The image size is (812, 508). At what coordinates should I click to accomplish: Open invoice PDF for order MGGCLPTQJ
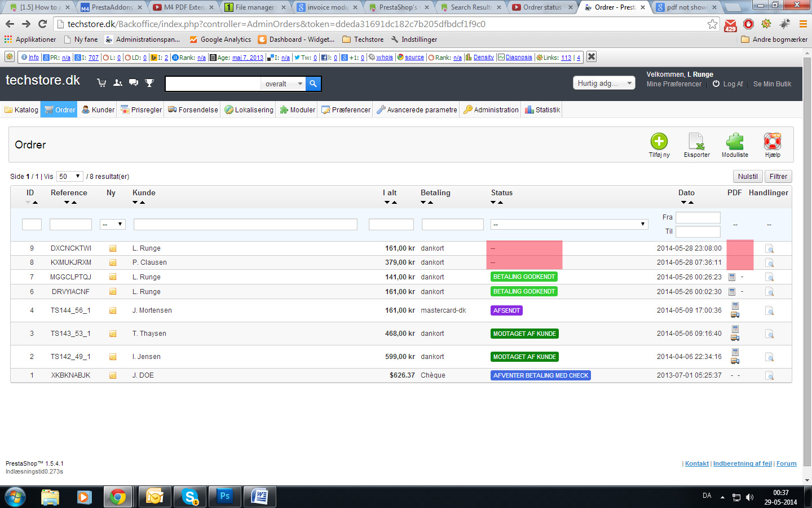click(732, 277)
